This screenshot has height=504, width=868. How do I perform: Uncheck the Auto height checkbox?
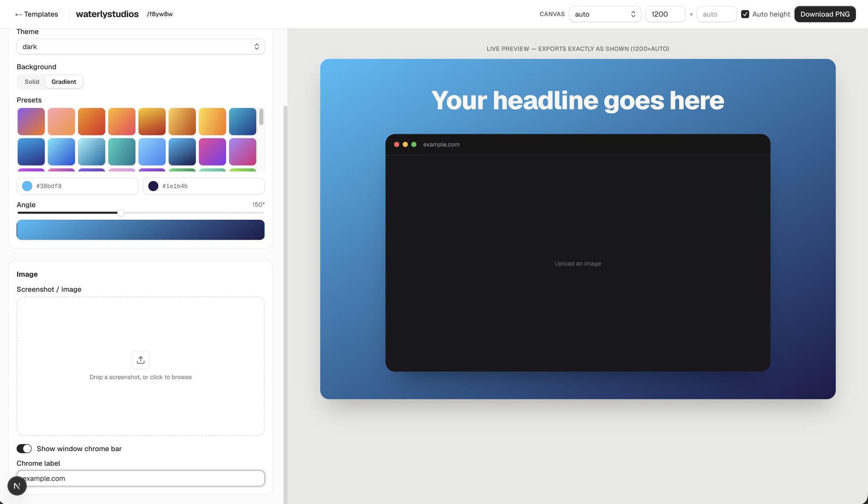(x=745, y=14)
